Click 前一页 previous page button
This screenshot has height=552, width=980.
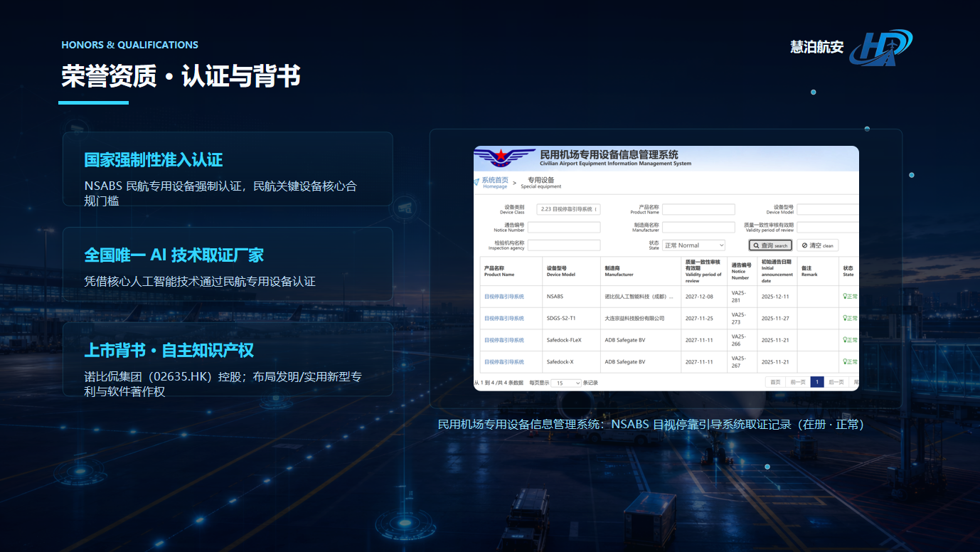798,382
